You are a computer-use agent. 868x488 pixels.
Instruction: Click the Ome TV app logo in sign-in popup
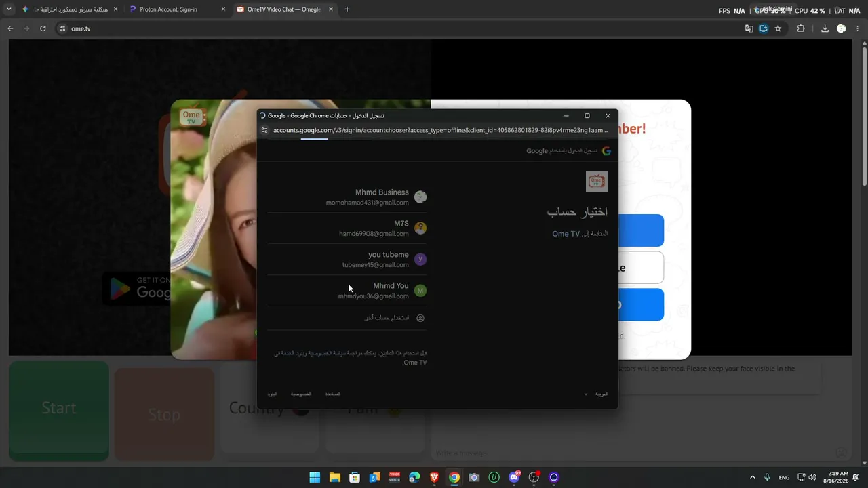(597, 182)
